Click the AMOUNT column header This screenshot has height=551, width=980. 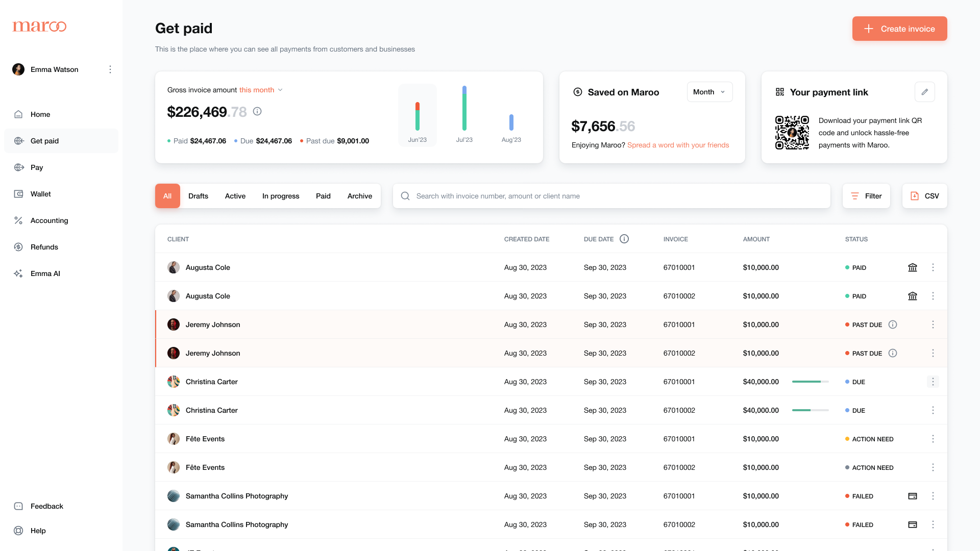(756, 239)
